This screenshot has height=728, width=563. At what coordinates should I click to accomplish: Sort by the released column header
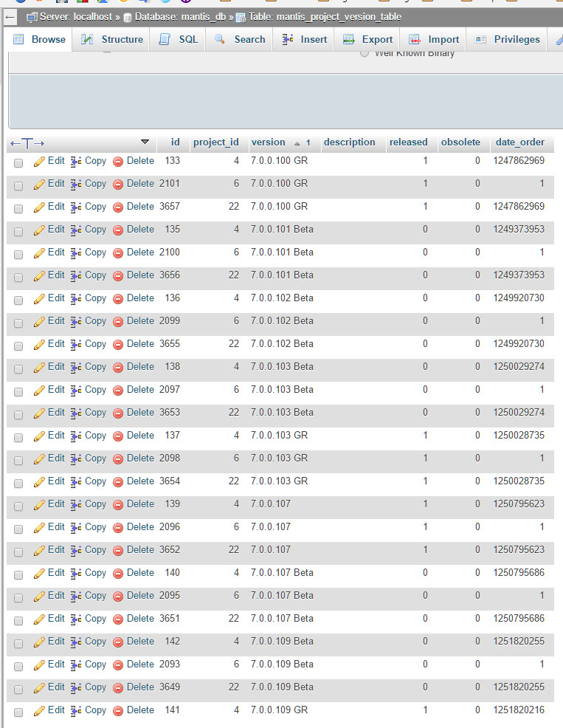tap(409, 142)
